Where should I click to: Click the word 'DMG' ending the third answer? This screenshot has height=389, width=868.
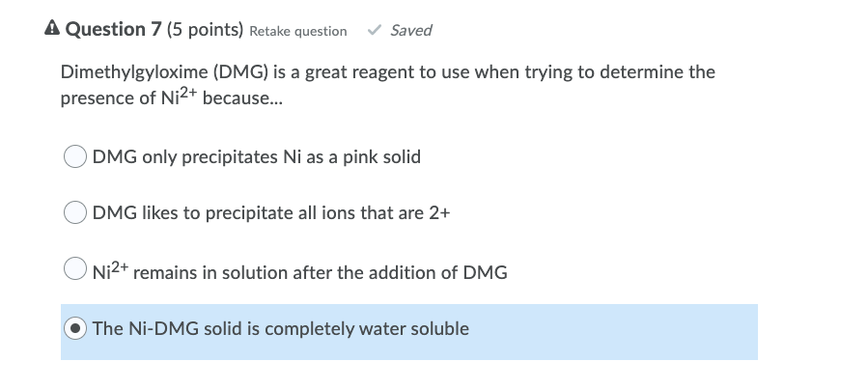486,272
